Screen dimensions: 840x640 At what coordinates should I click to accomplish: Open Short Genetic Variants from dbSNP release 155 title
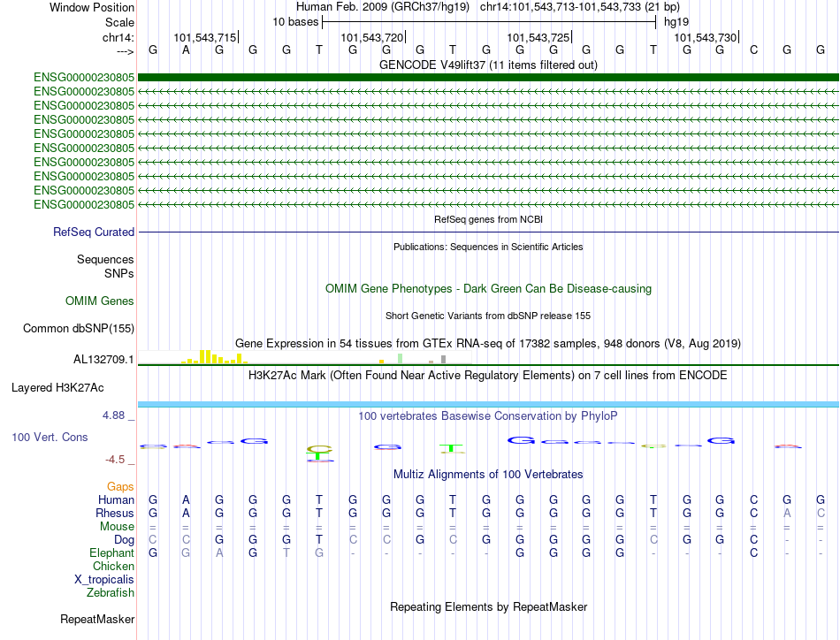pos(488,316)
